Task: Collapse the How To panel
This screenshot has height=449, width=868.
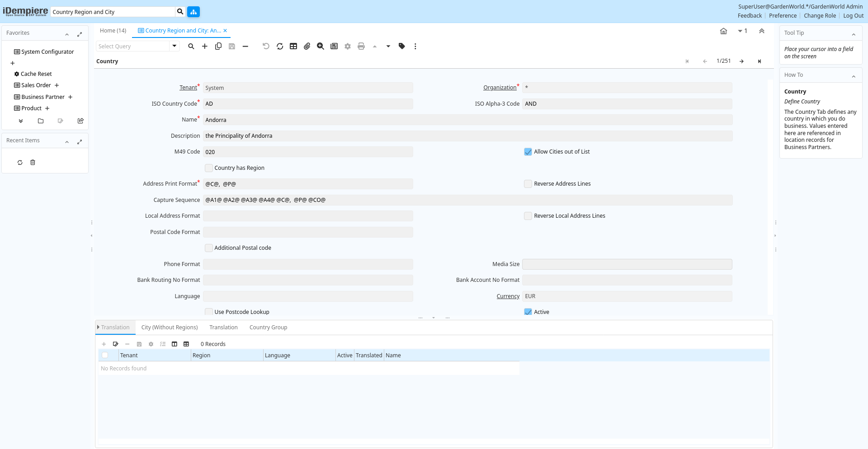Action: (x=854, y=76)
